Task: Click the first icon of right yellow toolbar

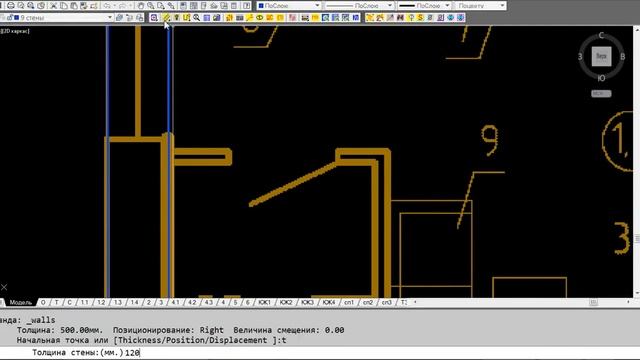Action: pyautogui.click(x=370, y=18)
